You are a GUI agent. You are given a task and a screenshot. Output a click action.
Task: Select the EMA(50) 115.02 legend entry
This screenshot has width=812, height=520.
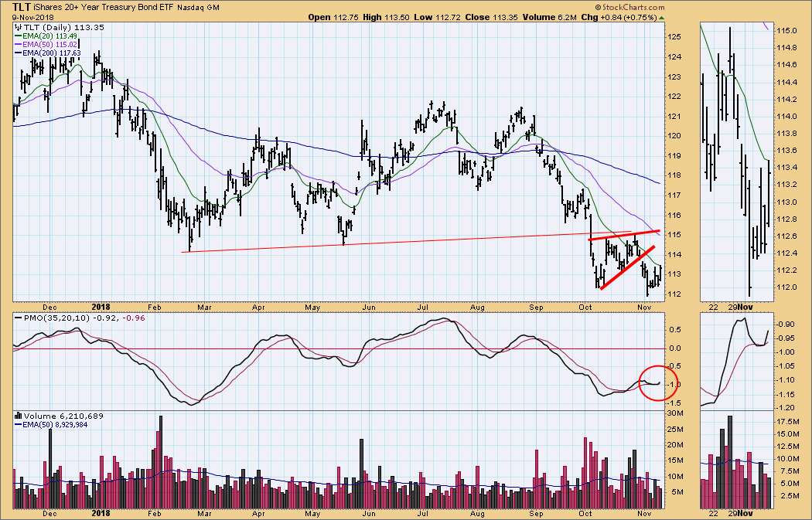(46, 45)
